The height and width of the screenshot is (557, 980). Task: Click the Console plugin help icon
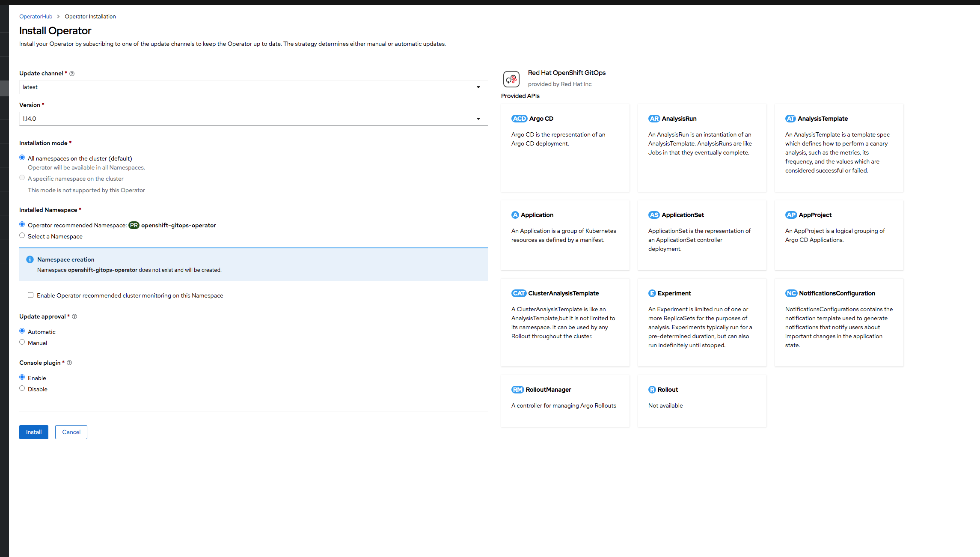pyautogui.click(x=69, y=363)
